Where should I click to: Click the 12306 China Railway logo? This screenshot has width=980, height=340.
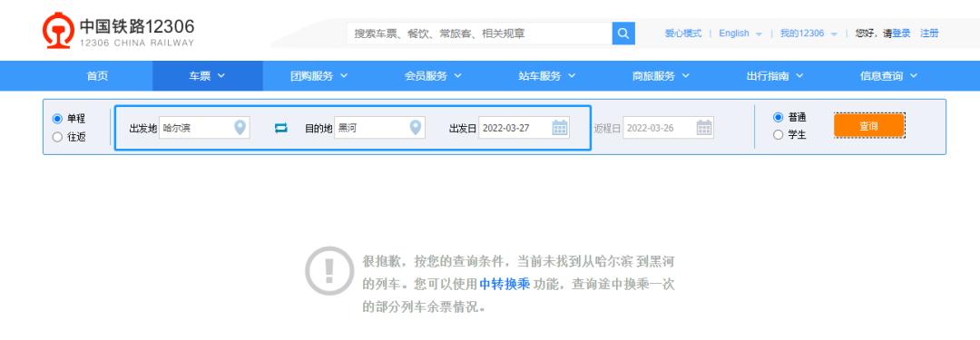118,31
